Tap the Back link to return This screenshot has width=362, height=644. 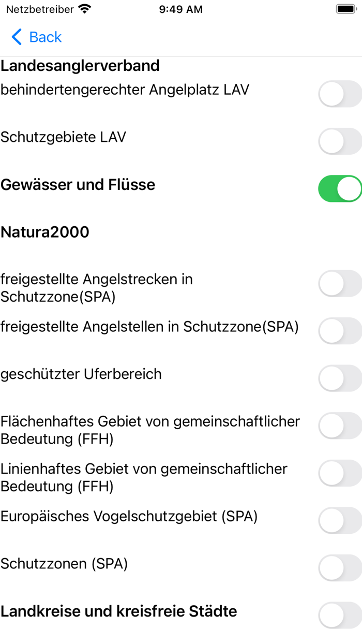[x=46, y=37]
